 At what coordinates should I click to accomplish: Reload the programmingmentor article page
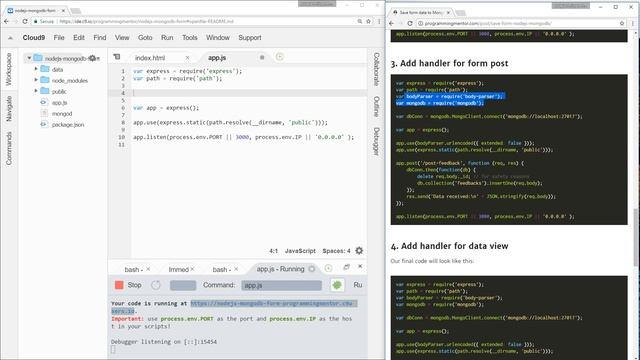coord(410,24)
